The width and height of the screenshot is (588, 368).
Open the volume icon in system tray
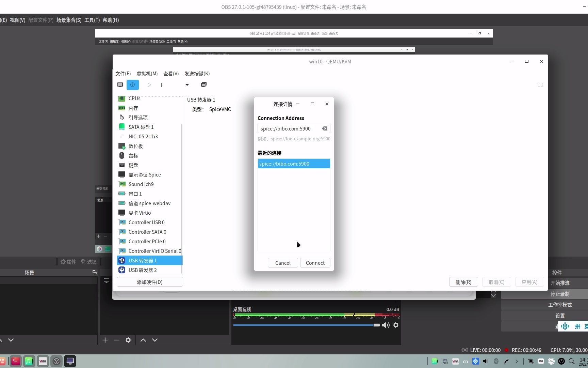coord(486,361)
